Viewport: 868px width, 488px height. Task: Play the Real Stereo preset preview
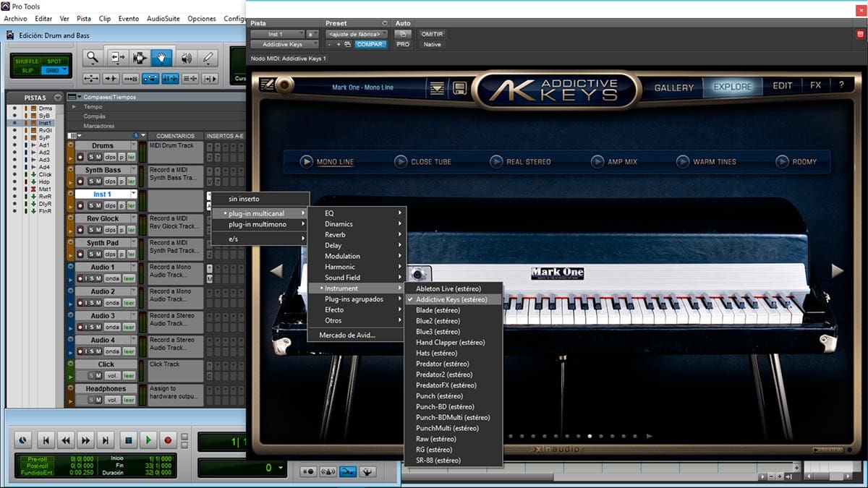tap(496, 162)
